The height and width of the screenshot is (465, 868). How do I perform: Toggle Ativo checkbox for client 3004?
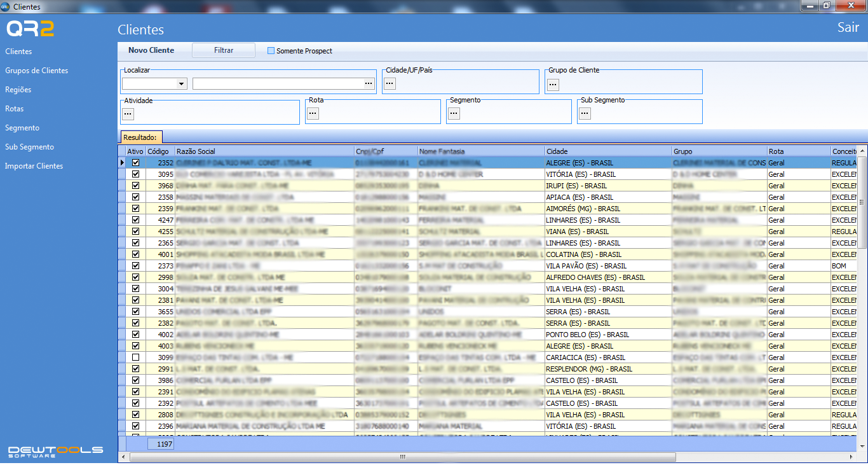click(x=135, y=289)
